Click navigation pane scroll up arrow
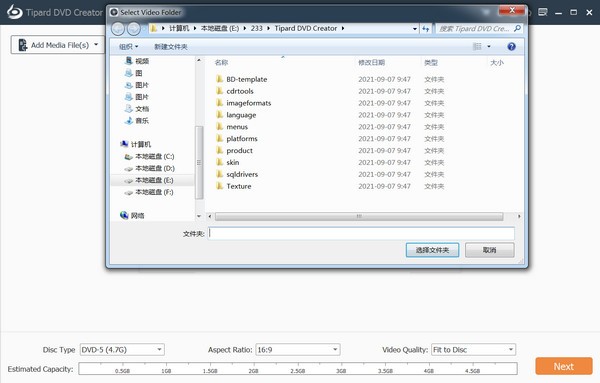This screenshot has width=600, height=383. click(x=199, y=60)
